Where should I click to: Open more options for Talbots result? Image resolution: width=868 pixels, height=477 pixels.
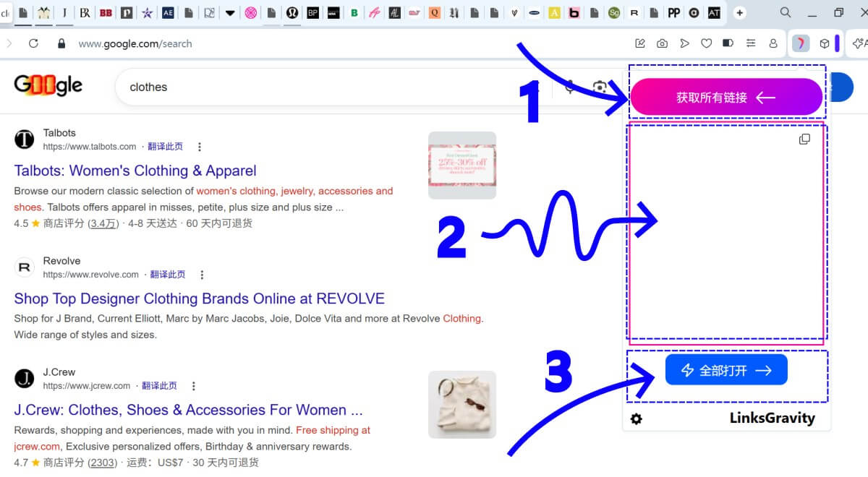(x=200, y=147)
